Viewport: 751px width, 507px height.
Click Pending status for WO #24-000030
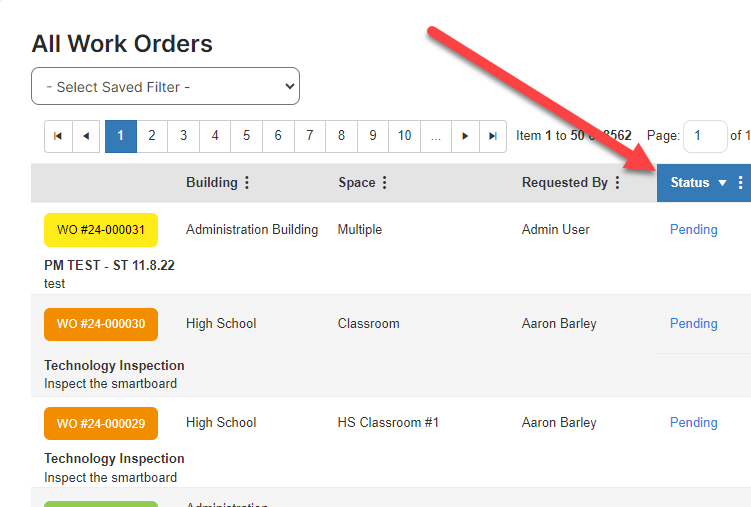[694, 324]
